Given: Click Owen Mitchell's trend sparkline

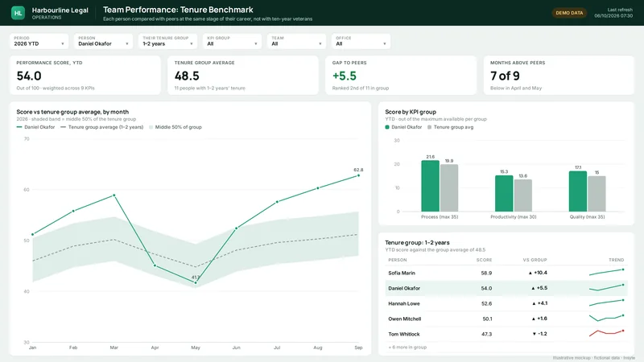Looking at the screenshot, I should tap(607, 318).
